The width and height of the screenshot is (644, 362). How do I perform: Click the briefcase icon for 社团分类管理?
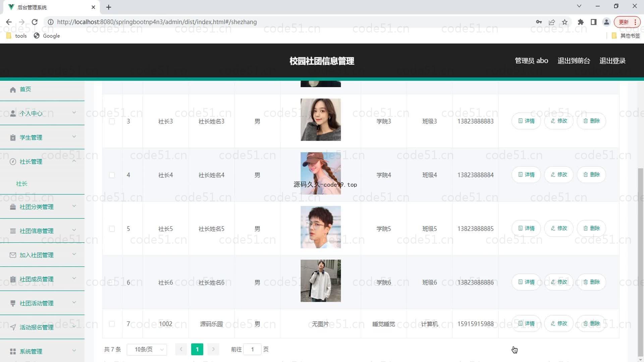(x=13, y=207)
